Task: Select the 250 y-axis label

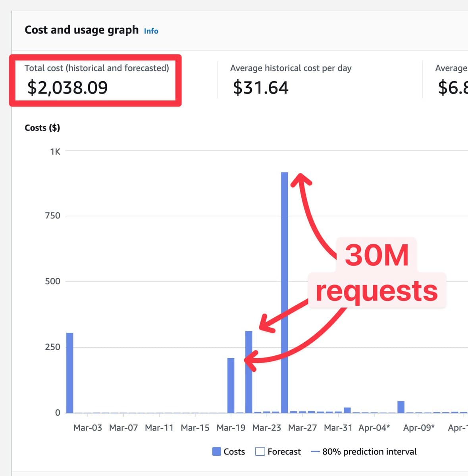Action: tap(53, 347)
